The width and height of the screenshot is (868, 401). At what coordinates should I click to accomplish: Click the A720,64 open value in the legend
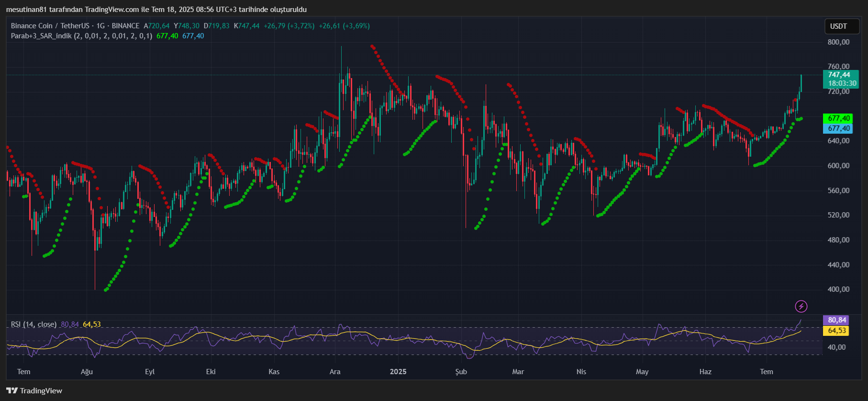tap(156, 26)
